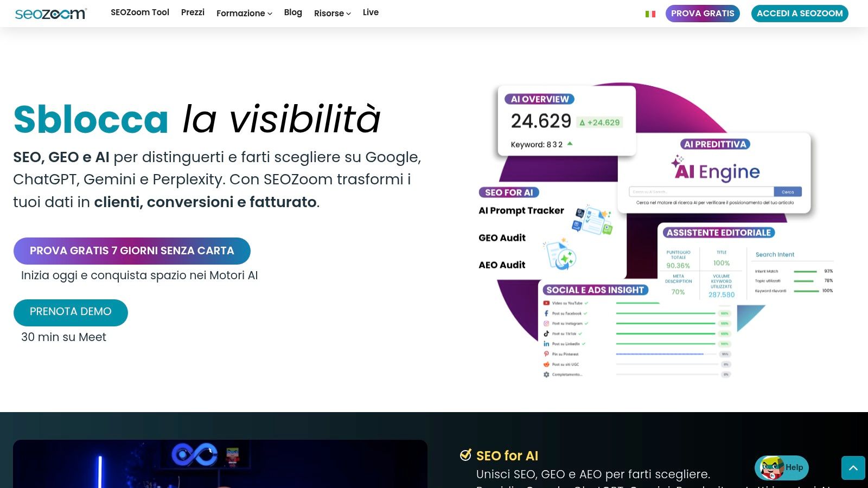
Task: Click the SEOZoom logo
Action: (x=50, y=14)
